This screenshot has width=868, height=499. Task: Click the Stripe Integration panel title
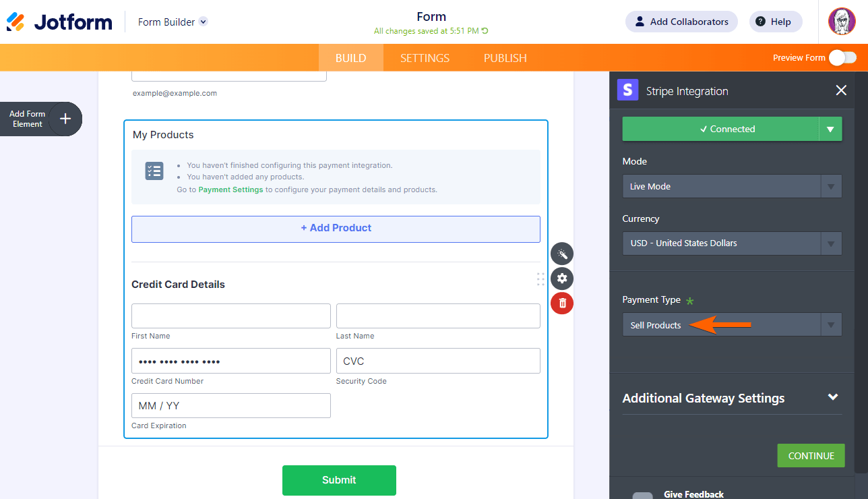click(687, 91)
